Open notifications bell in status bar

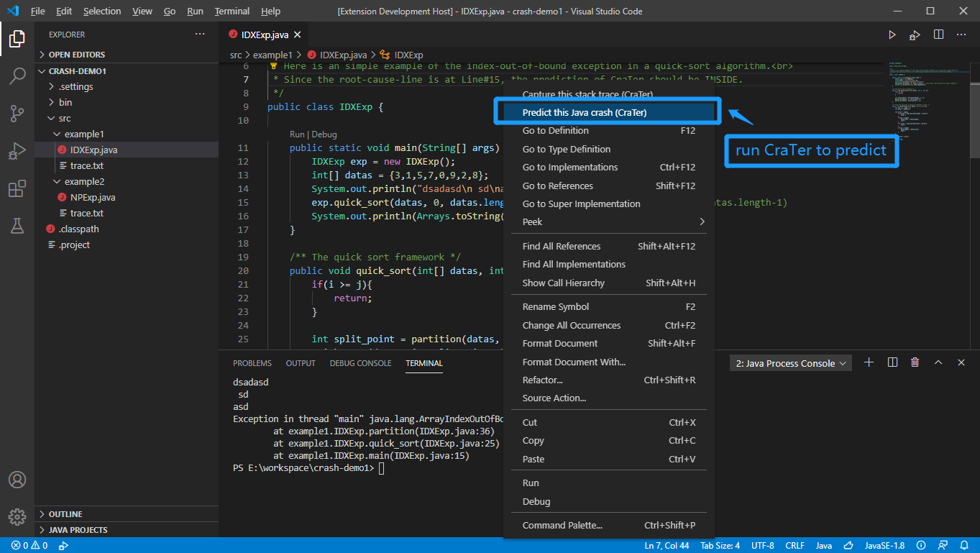(x=963, y=545)
